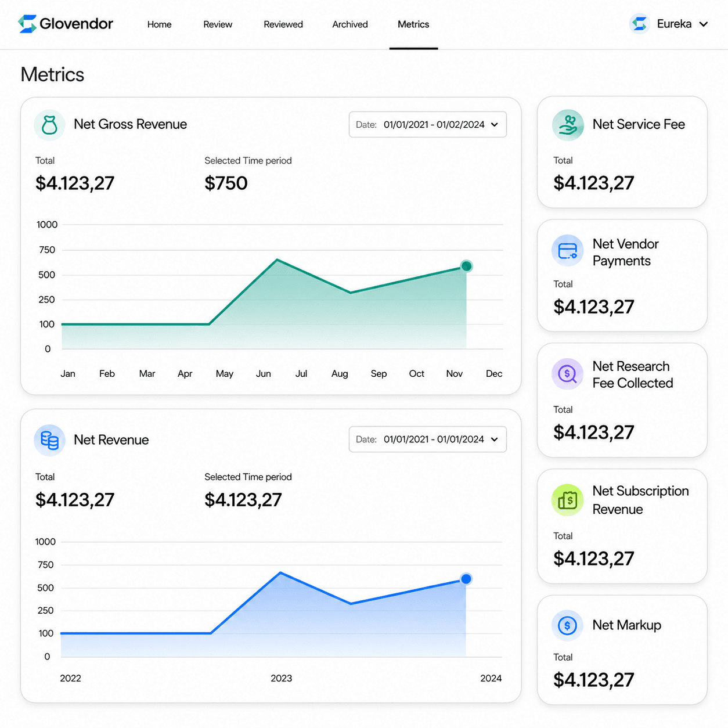Open Net Gross Revenue date range dropdown

coord(428,125)
